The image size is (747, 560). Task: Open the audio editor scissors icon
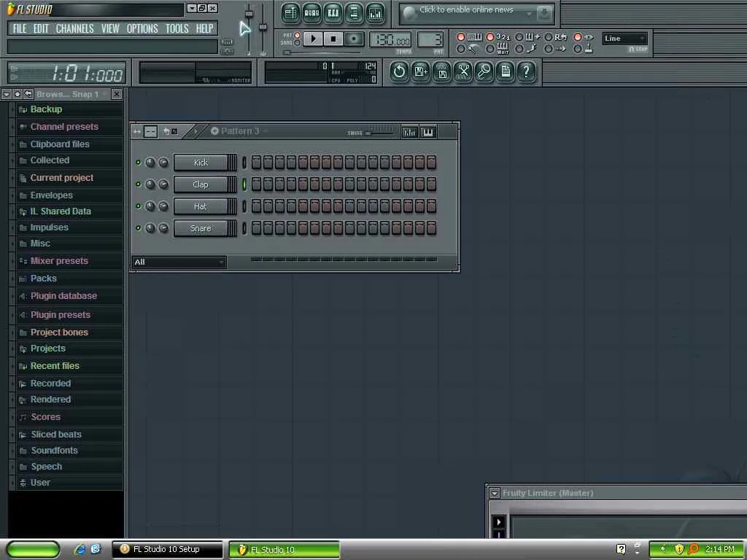[463, 72]
